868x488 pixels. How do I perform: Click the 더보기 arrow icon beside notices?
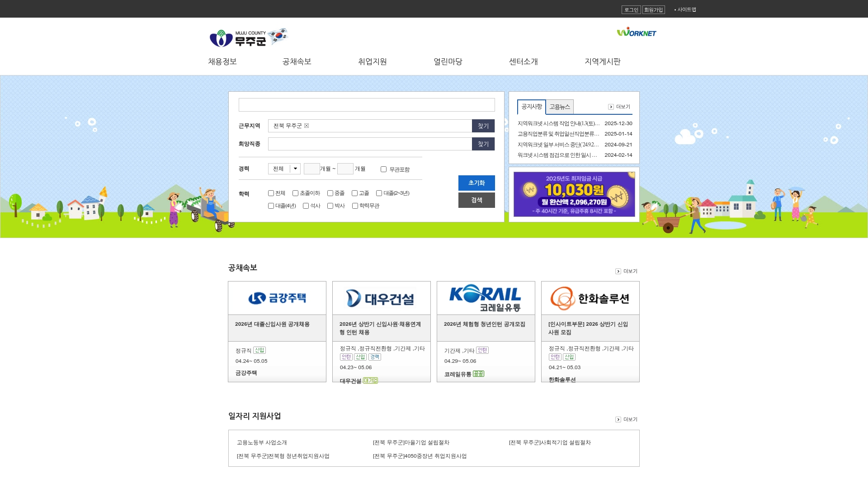pos(611,107)
